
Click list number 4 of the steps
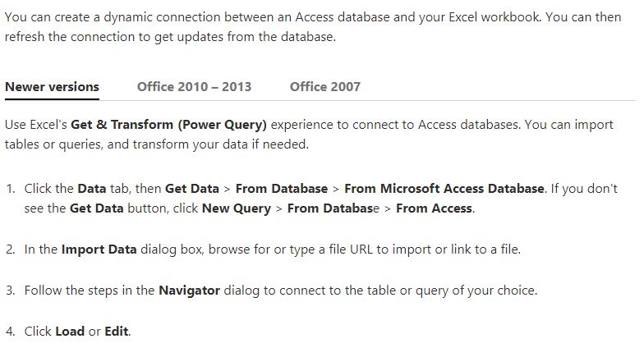(x=10, y=331)
